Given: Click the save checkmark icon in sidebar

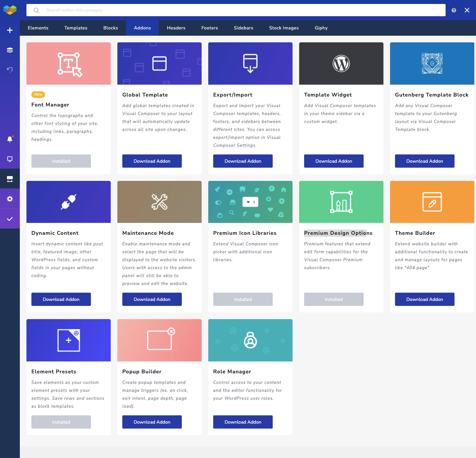Looking at the screenshot, I should click(10, 219).
